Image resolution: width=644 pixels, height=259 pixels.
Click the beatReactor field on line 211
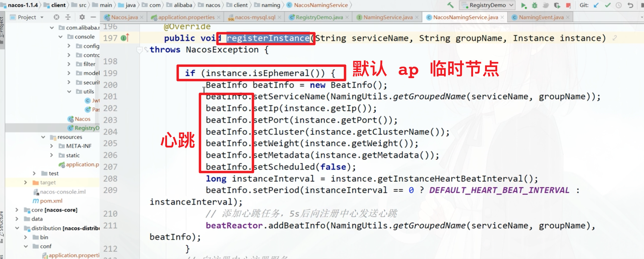(234, 226)
